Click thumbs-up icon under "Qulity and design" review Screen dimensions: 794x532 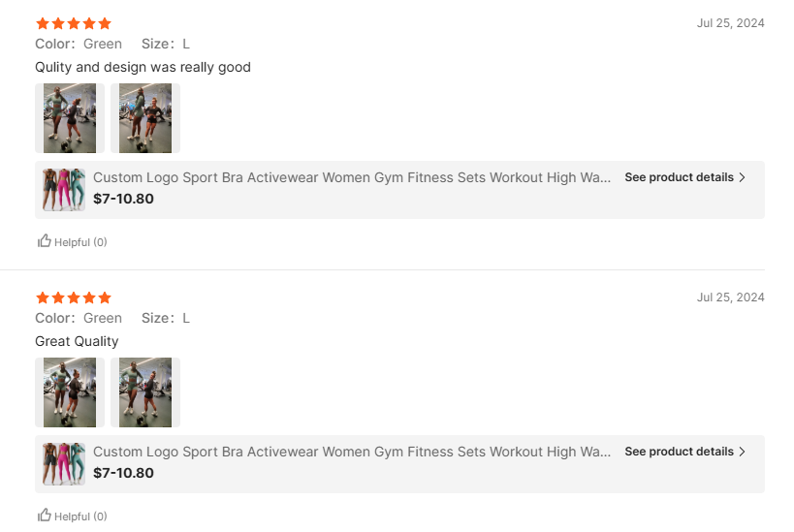click(44, 241)
